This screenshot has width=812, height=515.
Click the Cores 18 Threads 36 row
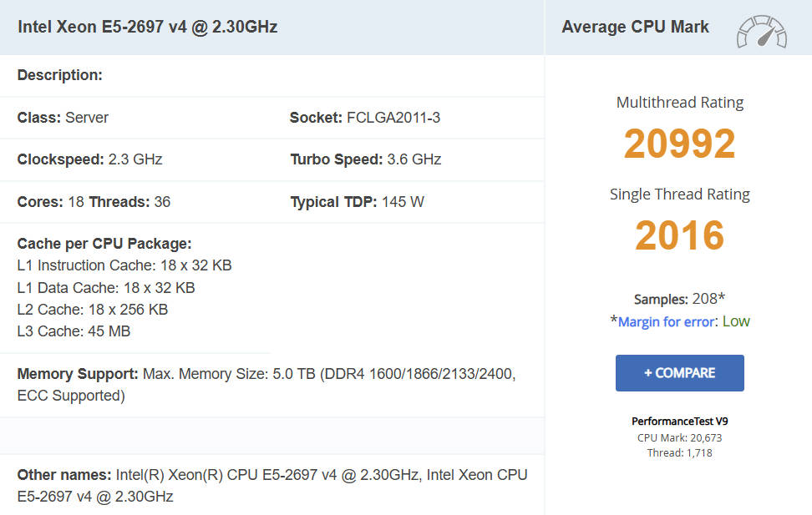pyautogui.click(x=94, y=202)
